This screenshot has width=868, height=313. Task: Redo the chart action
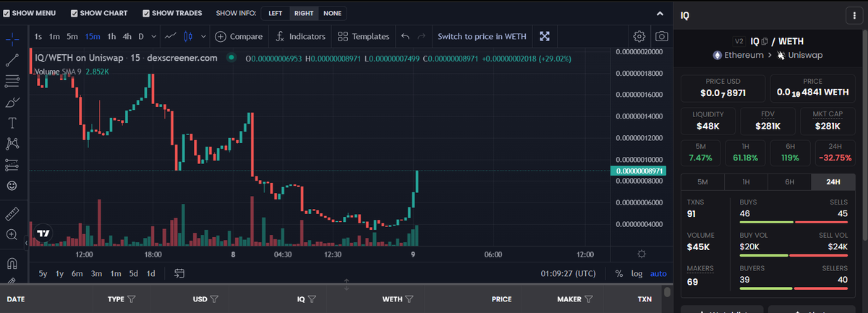[x=422, y=36]
